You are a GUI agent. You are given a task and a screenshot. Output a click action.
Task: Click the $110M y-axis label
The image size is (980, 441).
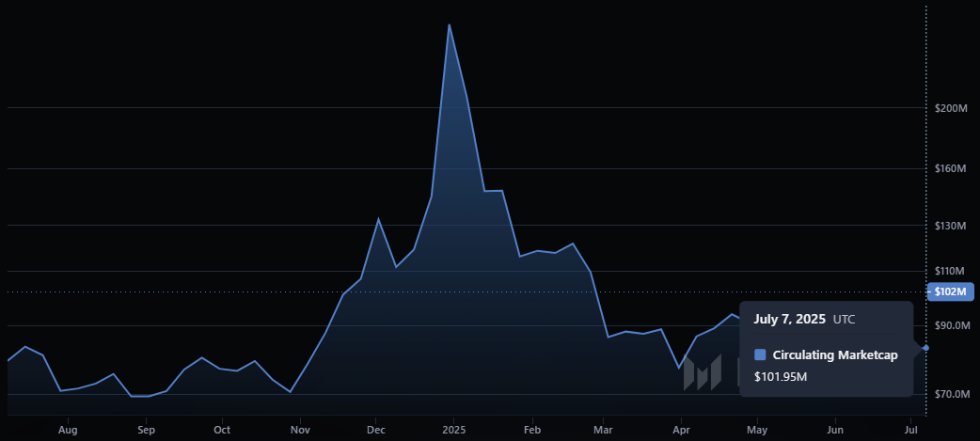[x=950, y=271]
